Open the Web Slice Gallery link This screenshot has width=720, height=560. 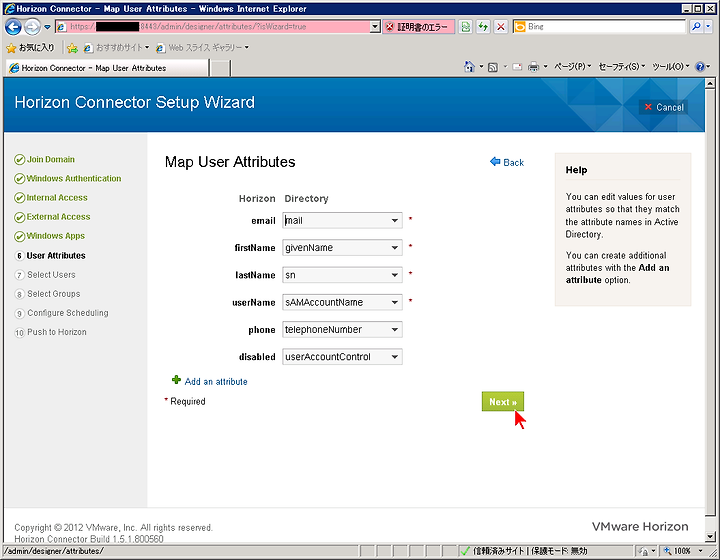(x=202, y=47)
